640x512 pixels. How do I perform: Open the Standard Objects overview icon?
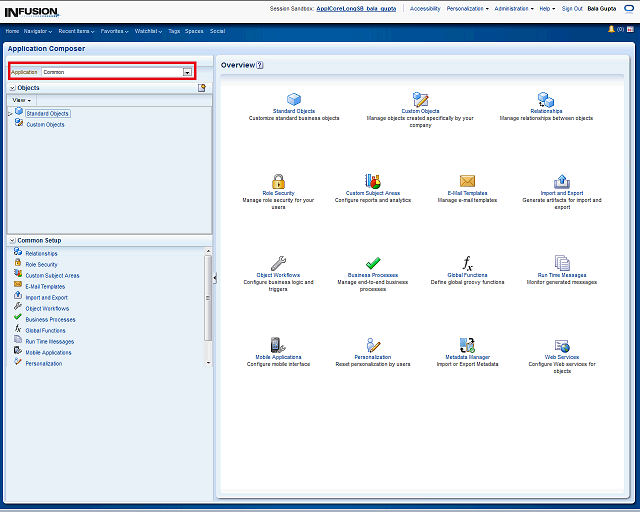294,99
